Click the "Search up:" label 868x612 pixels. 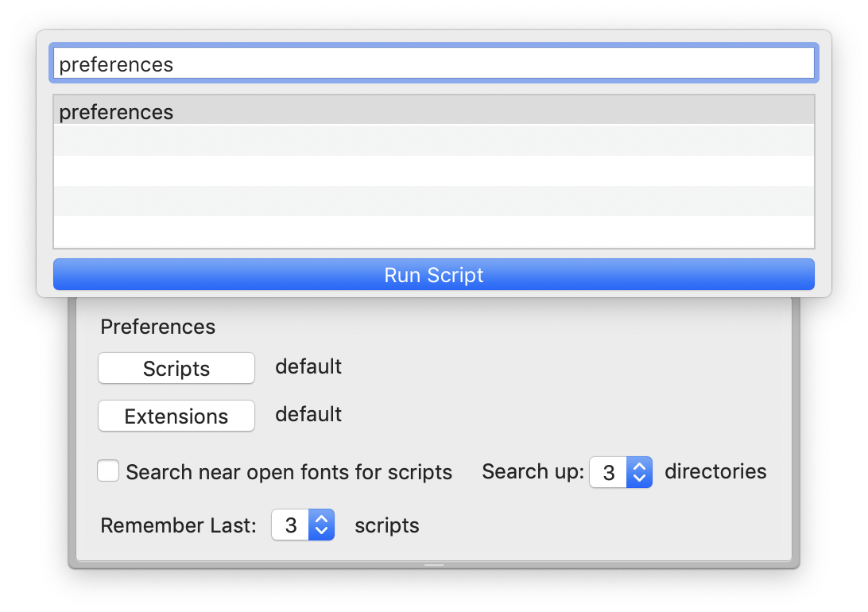tap(533, 472)
